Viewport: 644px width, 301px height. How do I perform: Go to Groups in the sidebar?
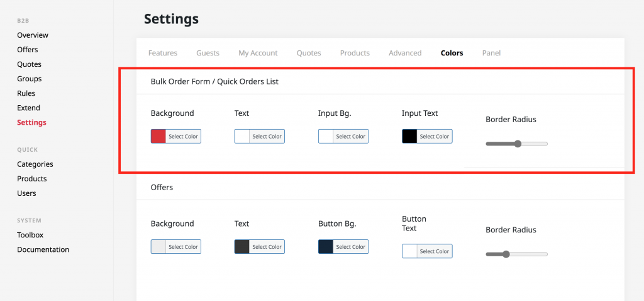(29, 79)
